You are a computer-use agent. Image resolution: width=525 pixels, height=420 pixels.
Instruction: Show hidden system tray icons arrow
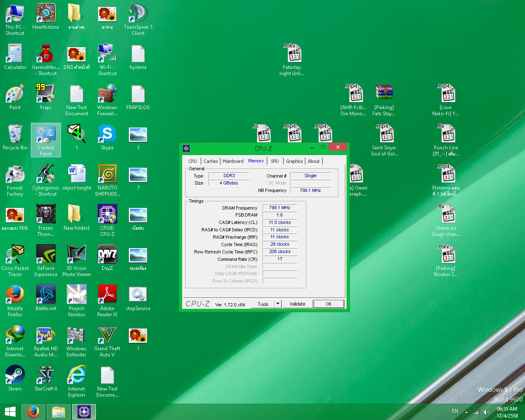pyautogui.click(x=466, y=412)
